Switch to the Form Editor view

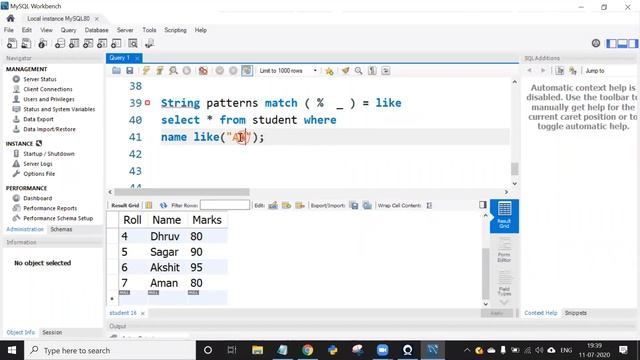point(504,250)
